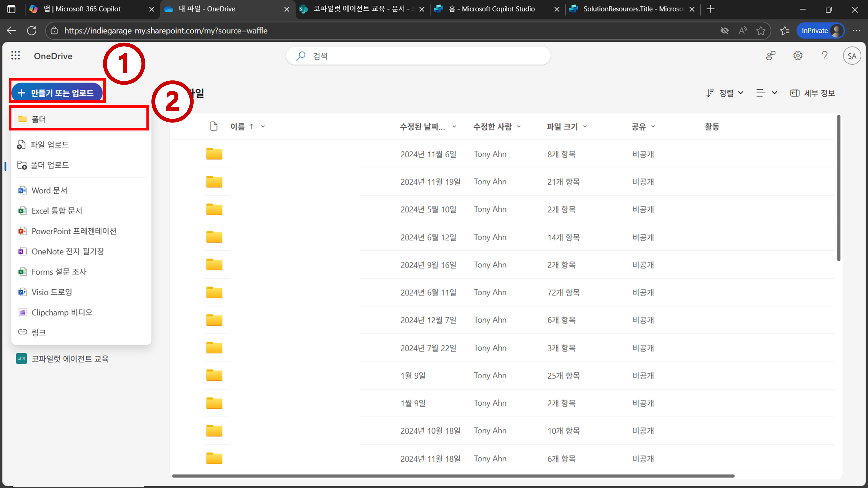Expand the 파일 크기 column dropdown
Screen dimensions: 868x488
click(x=585, y=127)
